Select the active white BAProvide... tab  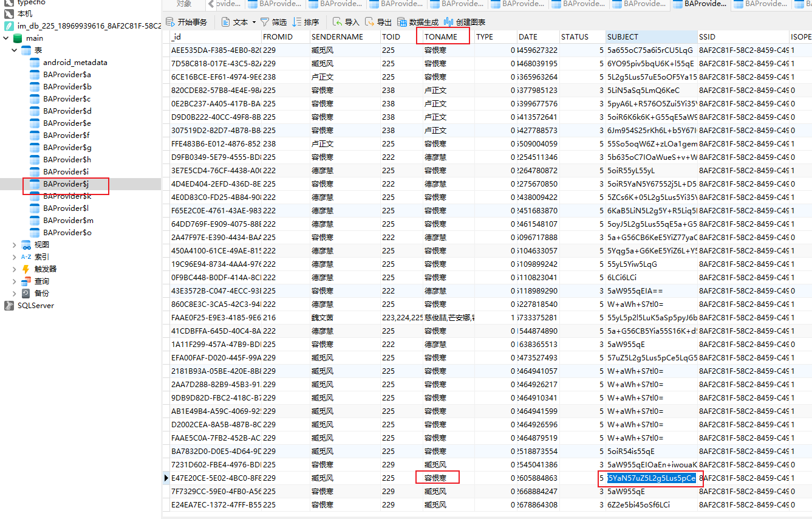(701, 4)
